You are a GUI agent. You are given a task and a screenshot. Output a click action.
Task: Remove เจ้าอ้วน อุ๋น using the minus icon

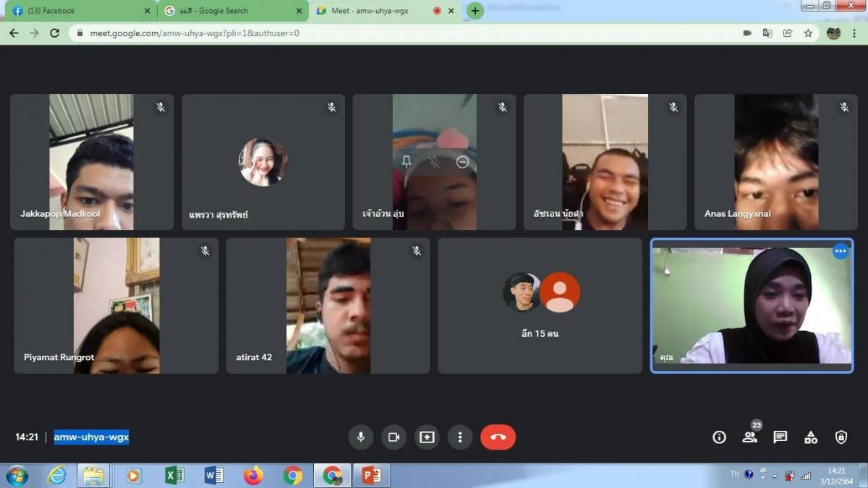[463, 162]
